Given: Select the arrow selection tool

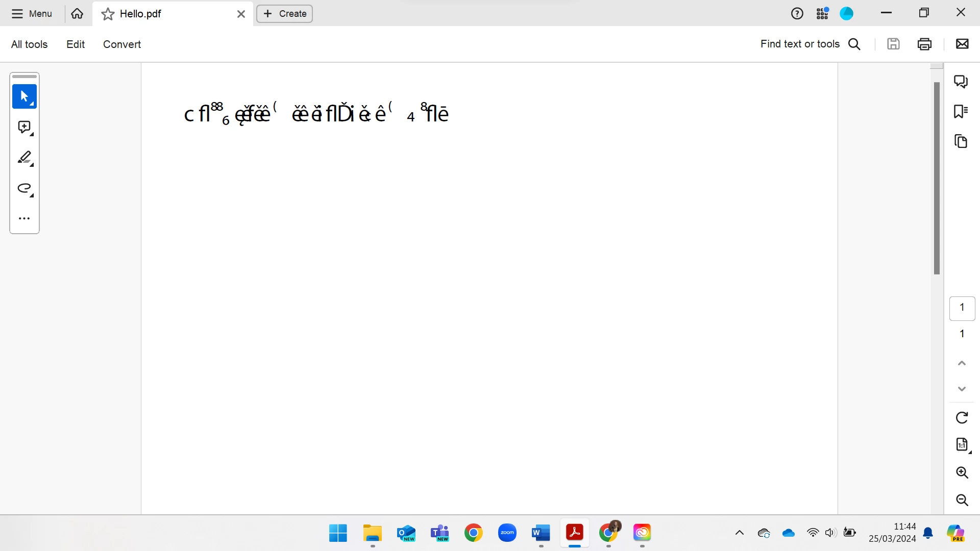Looking at the screenshot, I should (24, 96).
